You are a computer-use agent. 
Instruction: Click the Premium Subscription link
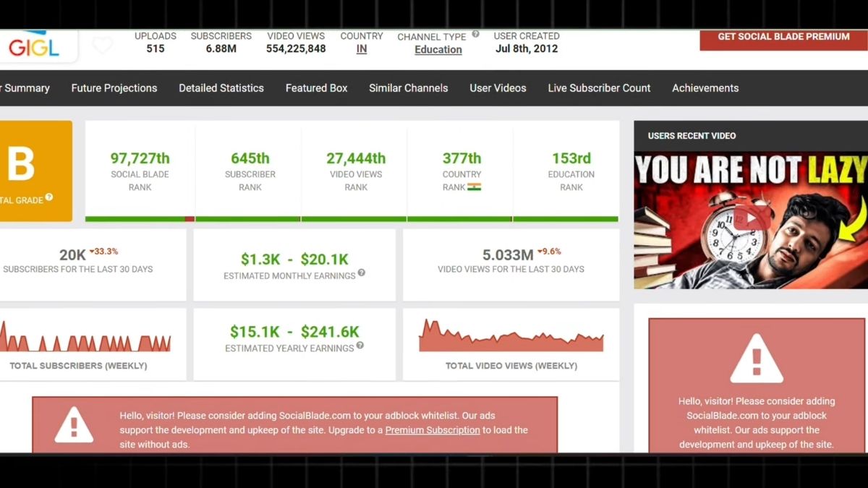pos(433,429)
